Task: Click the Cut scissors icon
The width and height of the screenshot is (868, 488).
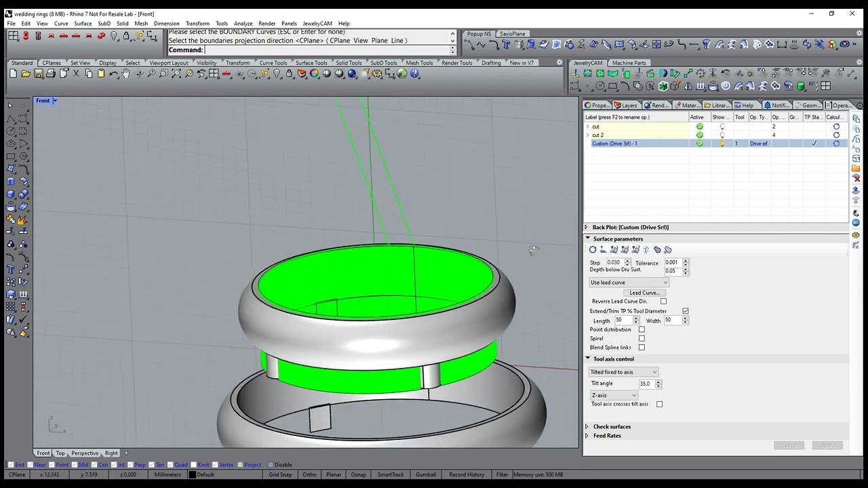Action: click(76, 74)
